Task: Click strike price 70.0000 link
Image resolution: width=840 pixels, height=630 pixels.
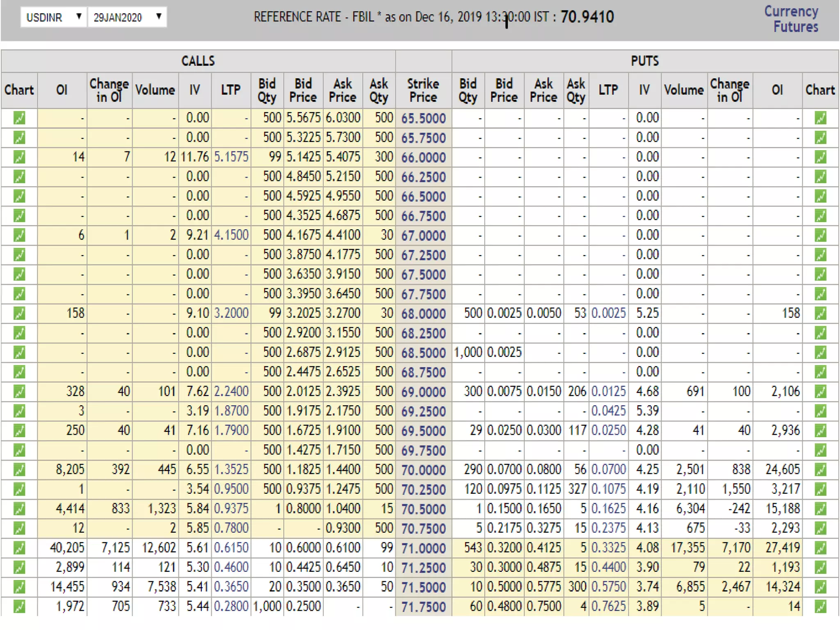Action: click(x=423, y=470)
